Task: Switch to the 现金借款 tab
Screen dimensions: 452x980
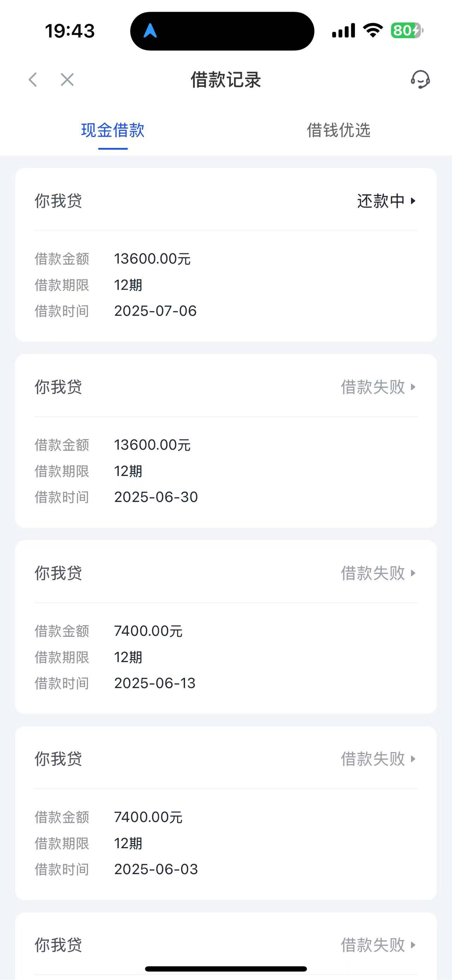Action: coord(113,130)
